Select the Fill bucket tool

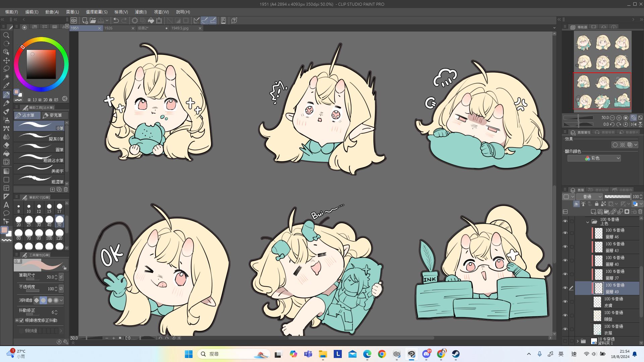pos(6,154)
